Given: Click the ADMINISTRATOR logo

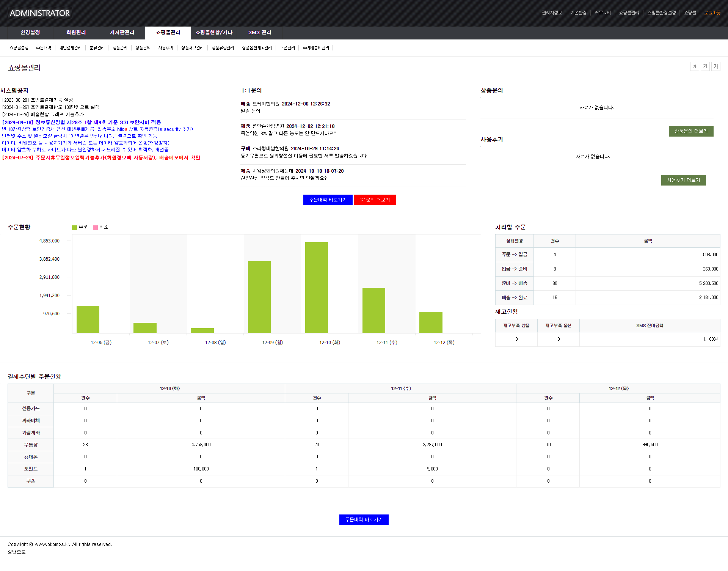Looking at the screenshot, I should (40, 13).
